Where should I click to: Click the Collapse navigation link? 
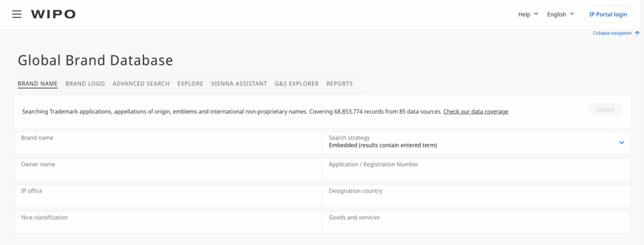(x=612, y=33)
